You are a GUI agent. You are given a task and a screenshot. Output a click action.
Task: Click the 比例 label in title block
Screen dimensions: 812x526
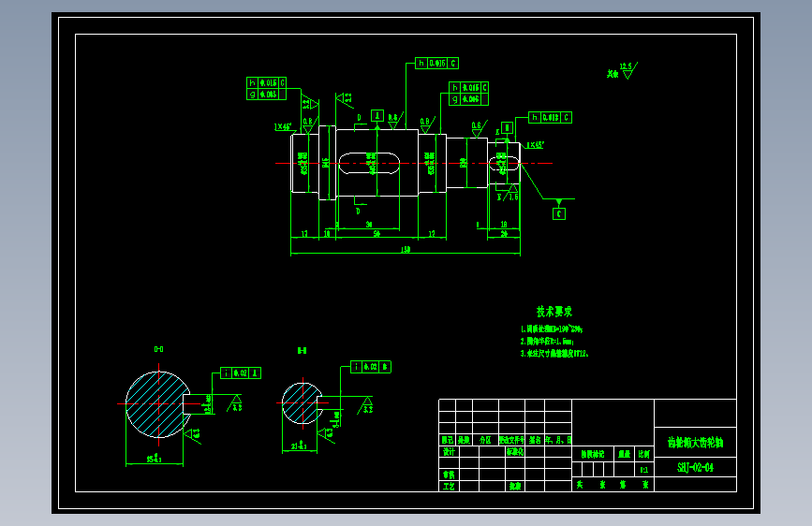pos(643,454)
